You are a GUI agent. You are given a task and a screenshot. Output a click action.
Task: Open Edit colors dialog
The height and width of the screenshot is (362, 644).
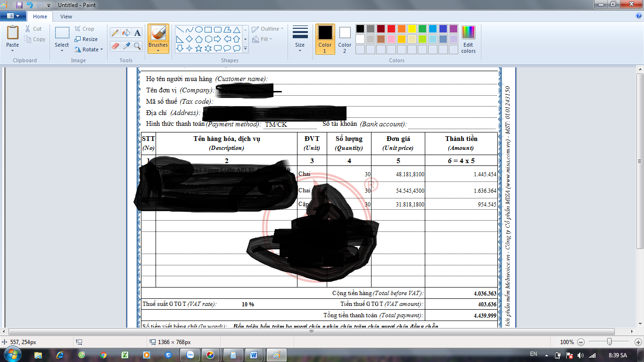468,40
